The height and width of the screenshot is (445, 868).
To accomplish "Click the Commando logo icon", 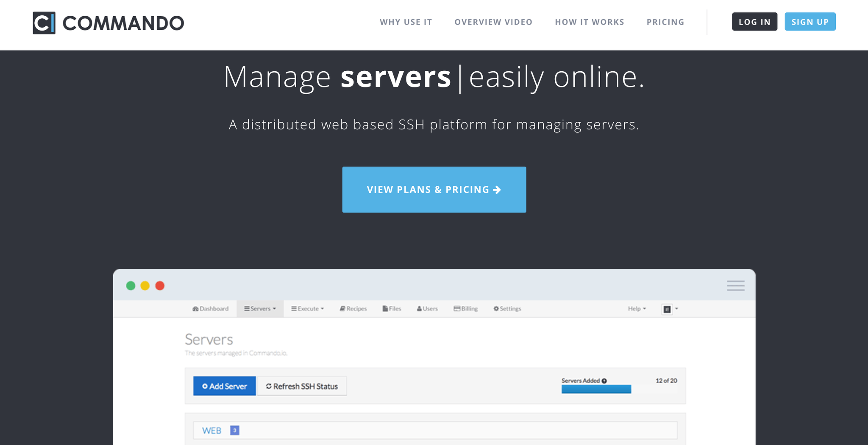I will click(44, 23).
